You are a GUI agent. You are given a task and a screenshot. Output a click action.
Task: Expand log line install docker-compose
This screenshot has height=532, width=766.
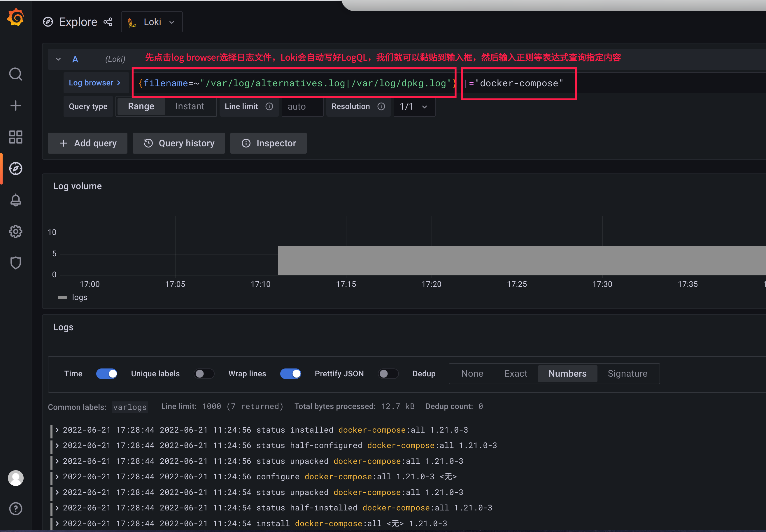pos(57,523)
